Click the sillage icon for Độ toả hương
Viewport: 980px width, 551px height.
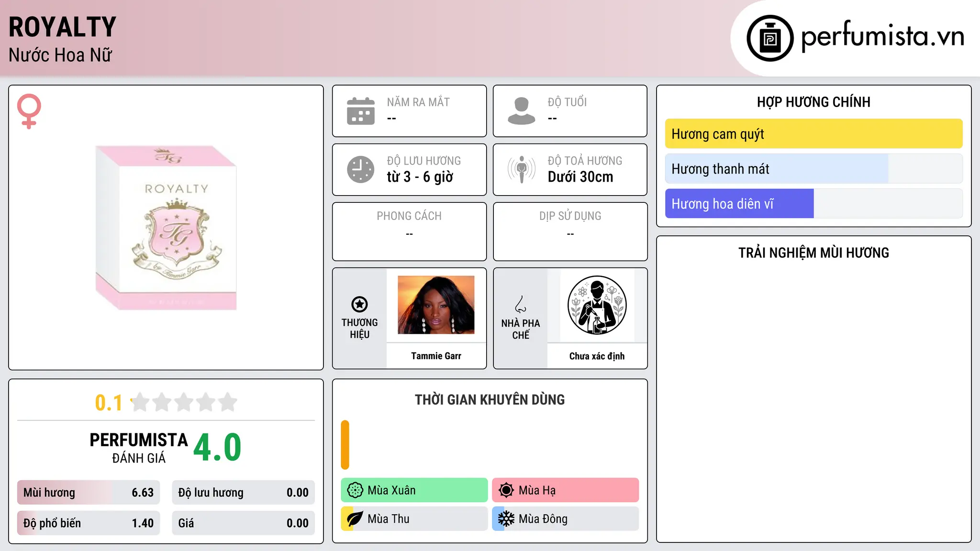[x=522, y=169]
